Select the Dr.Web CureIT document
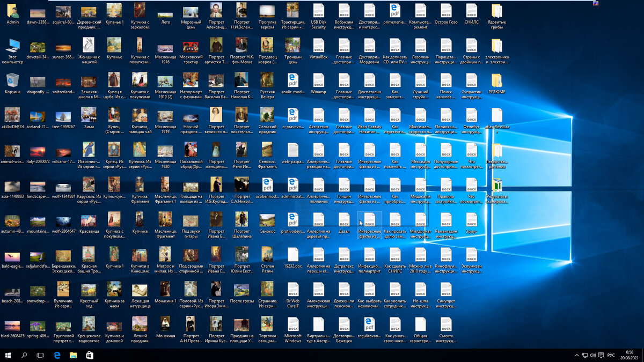 tap(292, 290)
